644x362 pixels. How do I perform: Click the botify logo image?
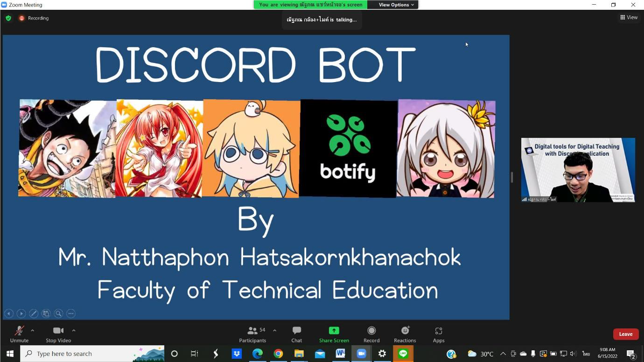click(x=349, y=148)
